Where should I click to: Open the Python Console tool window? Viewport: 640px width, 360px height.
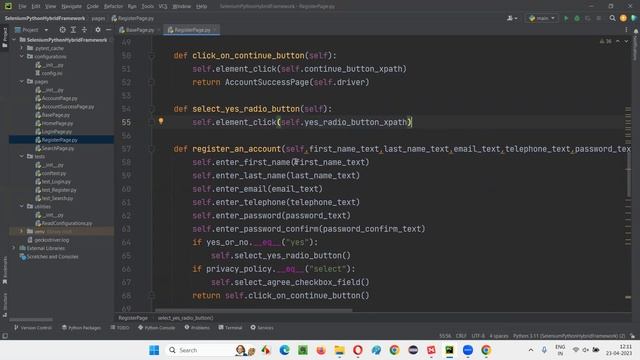pos(156,327)
